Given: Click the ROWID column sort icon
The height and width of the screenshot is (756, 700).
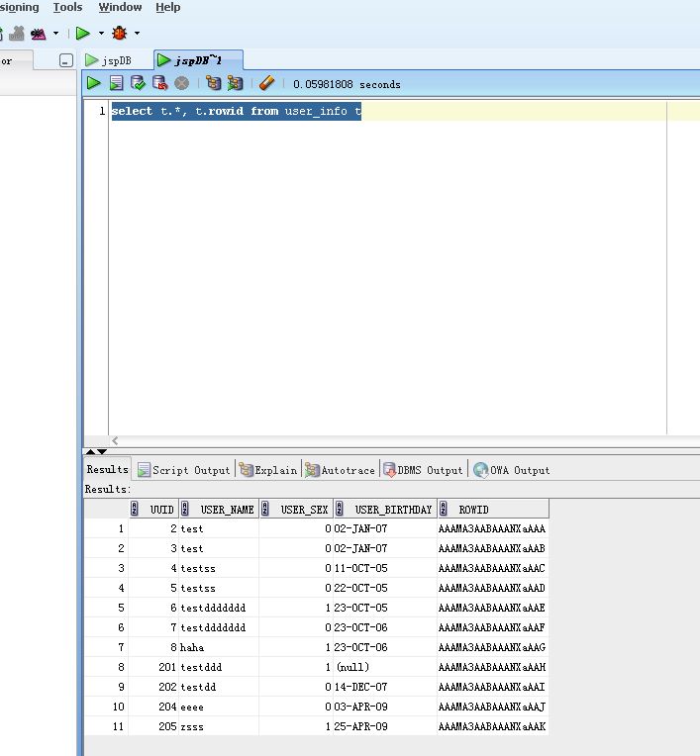Looking at the screenshot, I should [x=443, y=509].
